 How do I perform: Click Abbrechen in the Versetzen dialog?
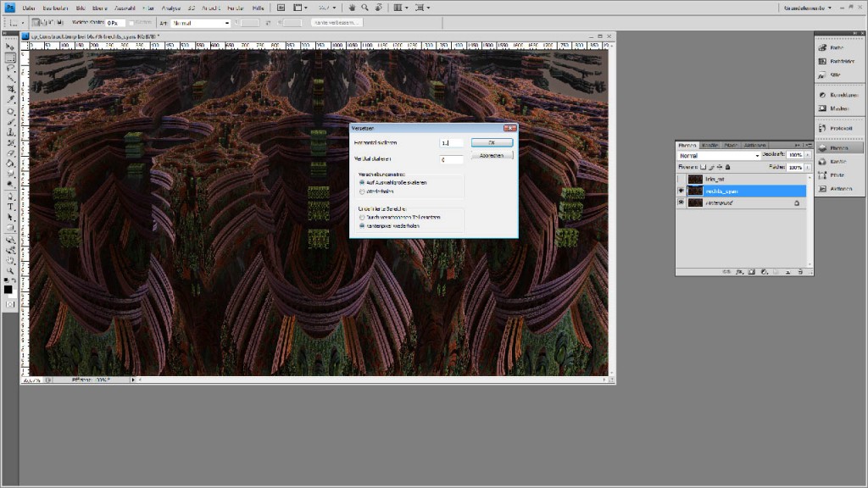click(492, 156)
